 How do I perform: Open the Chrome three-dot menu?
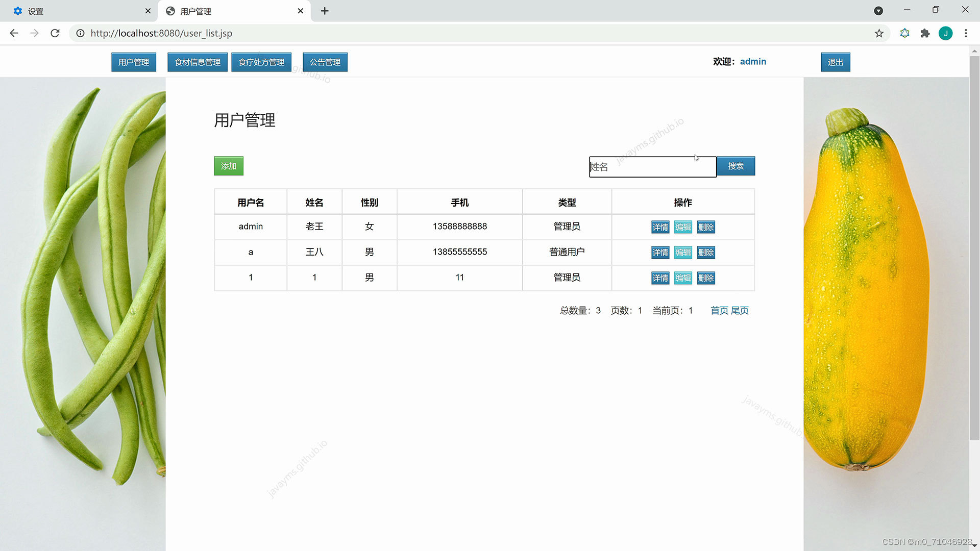966,33
